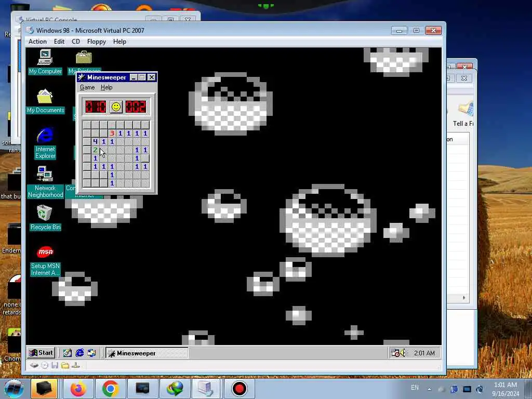Image resolution: width=532 pixels, height=399 pixels.
Task: Click the red record button icon on host taskbar
Action: coord(239,389)
